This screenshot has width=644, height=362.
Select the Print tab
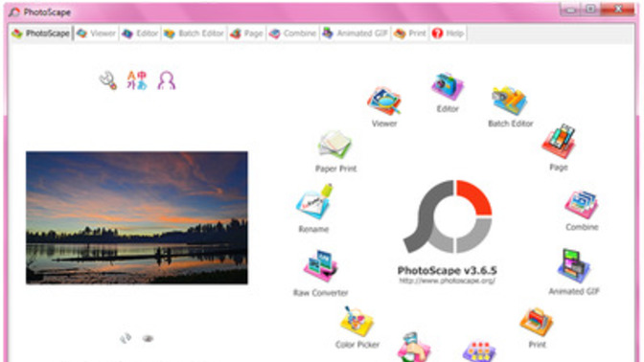[x=410, y=34]
